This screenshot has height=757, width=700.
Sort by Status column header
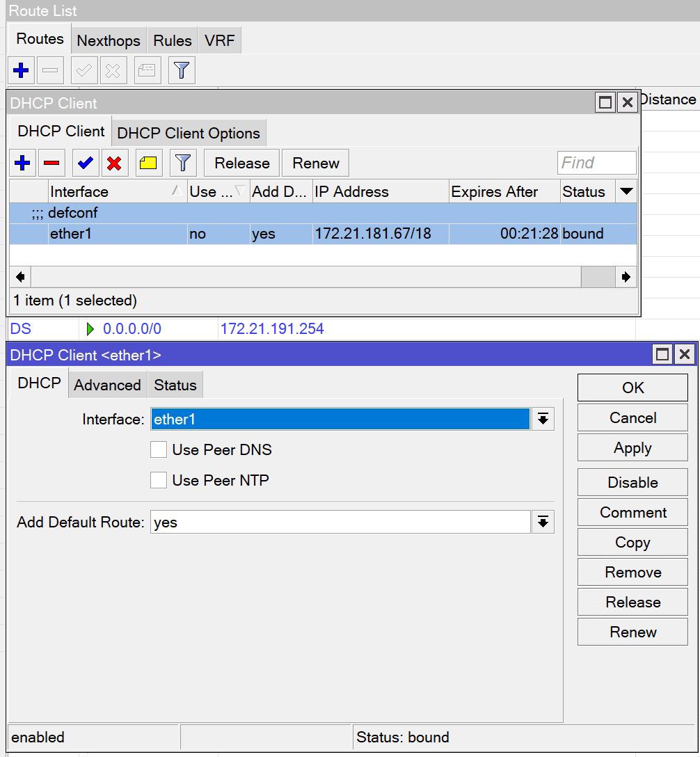[x=588, y=191]
